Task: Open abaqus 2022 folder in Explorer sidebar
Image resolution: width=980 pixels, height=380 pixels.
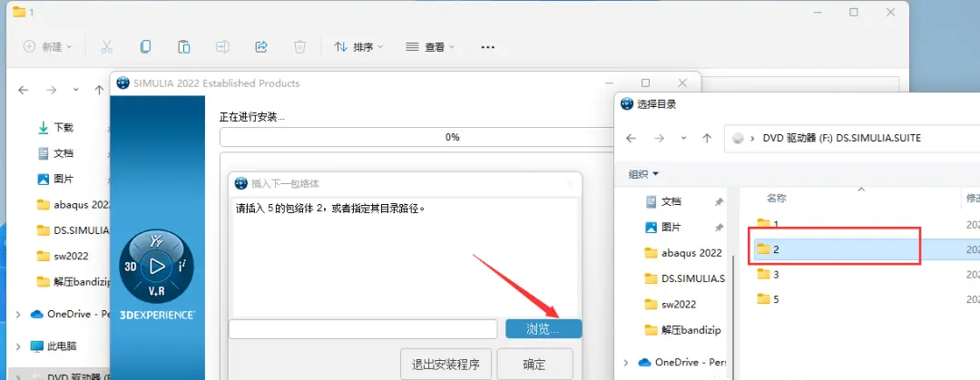Action: (73, 204)
